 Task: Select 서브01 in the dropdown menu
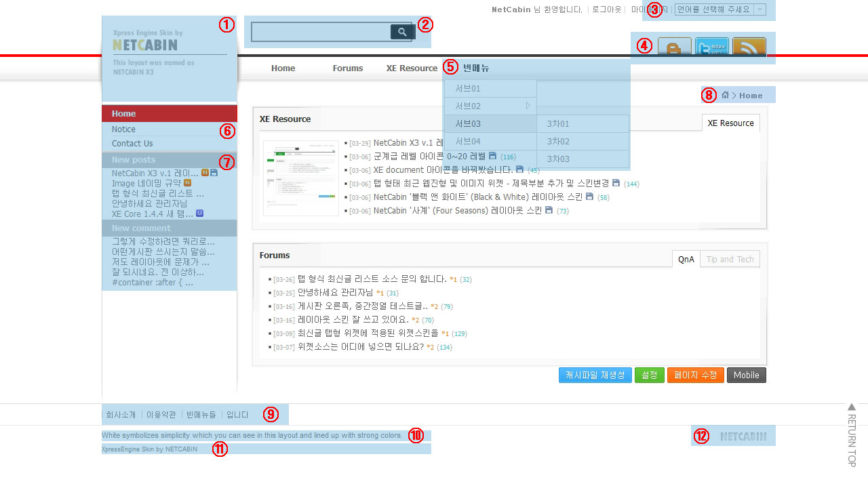(490, 89)
